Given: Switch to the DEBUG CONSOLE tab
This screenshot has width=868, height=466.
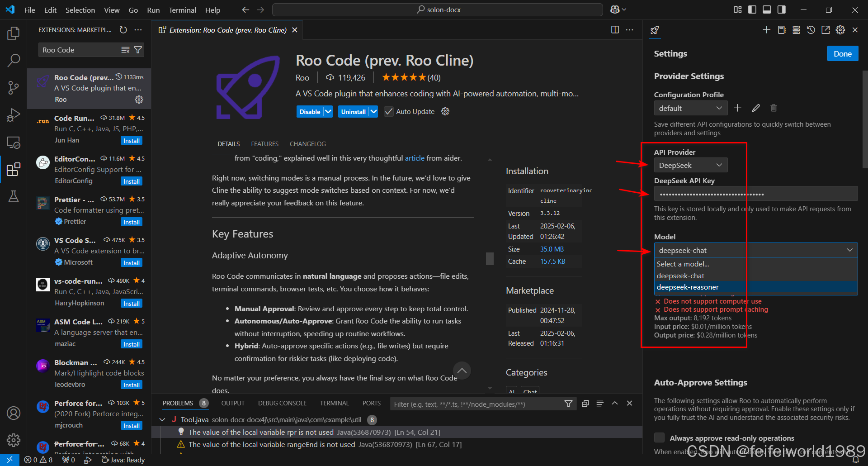Looking at the screenshot, I should click(282, 403).
